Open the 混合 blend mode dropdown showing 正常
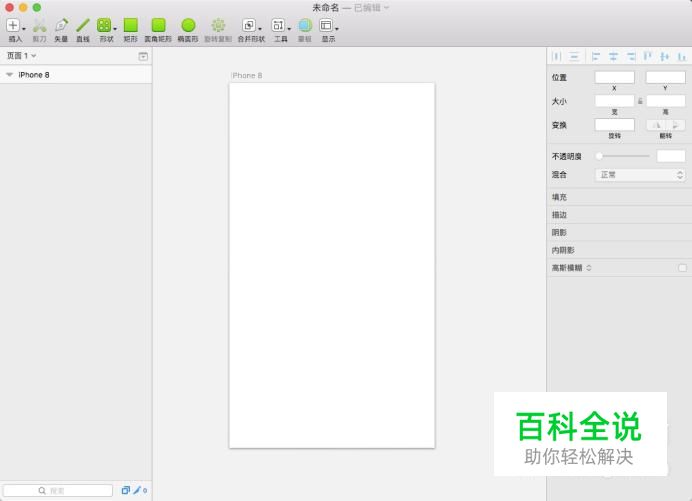Screen dimensions: 692x501 640,175
